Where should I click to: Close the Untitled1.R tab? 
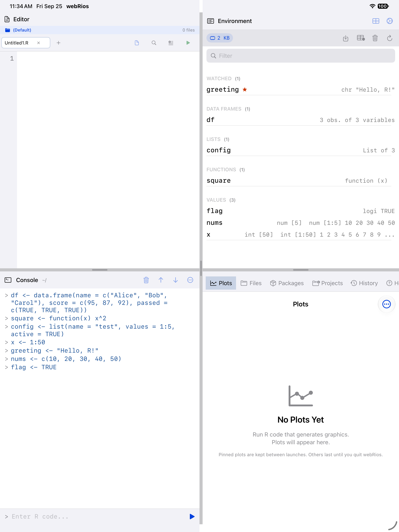tap(38, 43)
